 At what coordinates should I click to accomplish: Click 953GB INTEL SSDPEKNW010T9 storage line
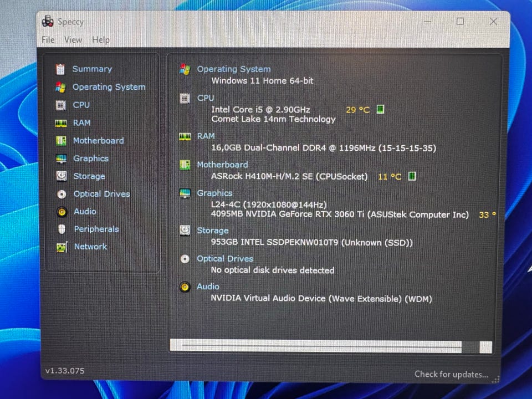pyautogui.click(x=312, y=242)
